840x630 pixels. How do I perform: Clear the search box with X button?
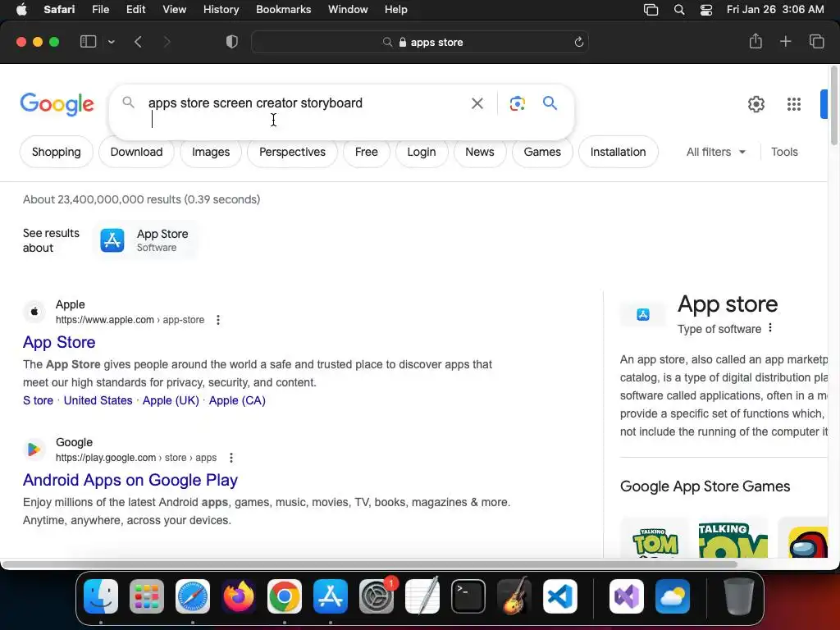(x=477, y=103)
